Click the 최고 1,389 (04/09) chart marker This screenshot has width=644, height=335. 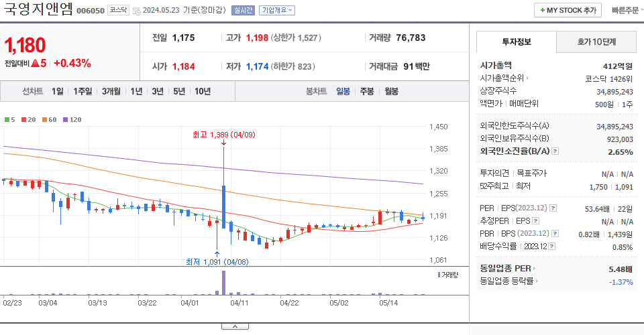[x=224, y=135]
